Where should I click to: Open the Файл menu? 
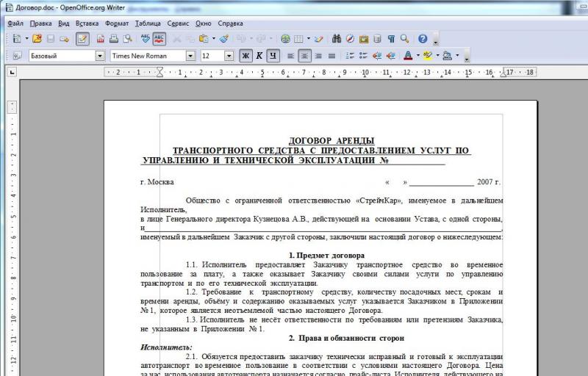(x=15, y=23)
